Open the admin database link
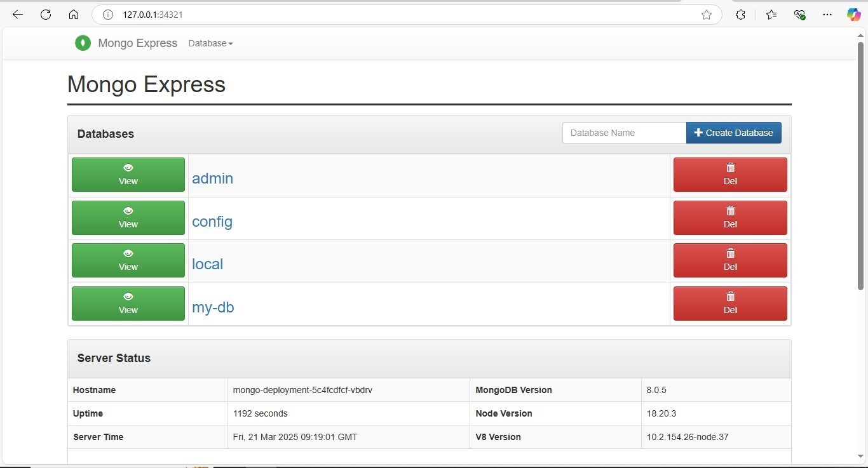This screenshot has height=468, width=868. pyautogui.click(x=213, y=178)
